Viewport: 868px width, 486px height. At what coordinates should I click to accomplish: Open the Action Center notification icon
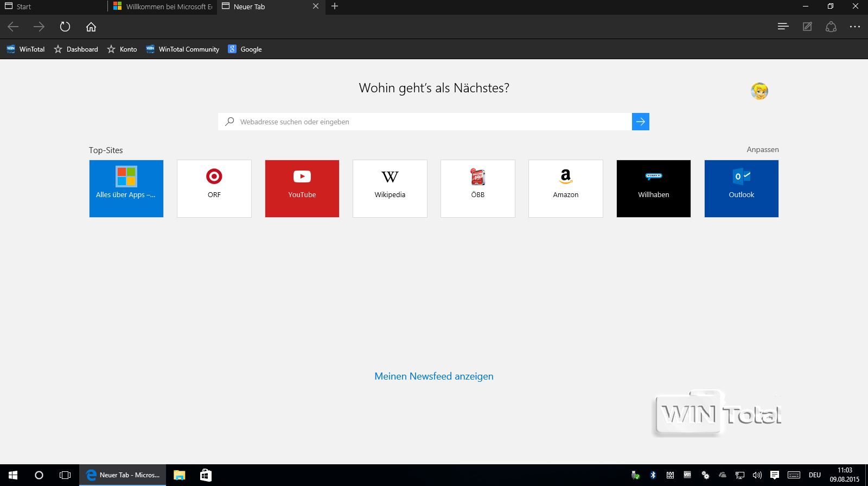775,475
